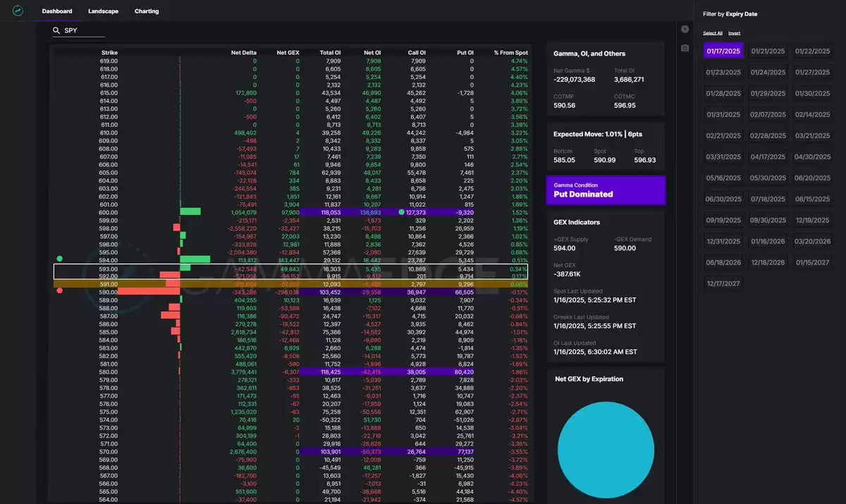Toggle the 01/21/2025 expiry date
Viewport: 846px width, 504px height.
[x=768, y=51]
